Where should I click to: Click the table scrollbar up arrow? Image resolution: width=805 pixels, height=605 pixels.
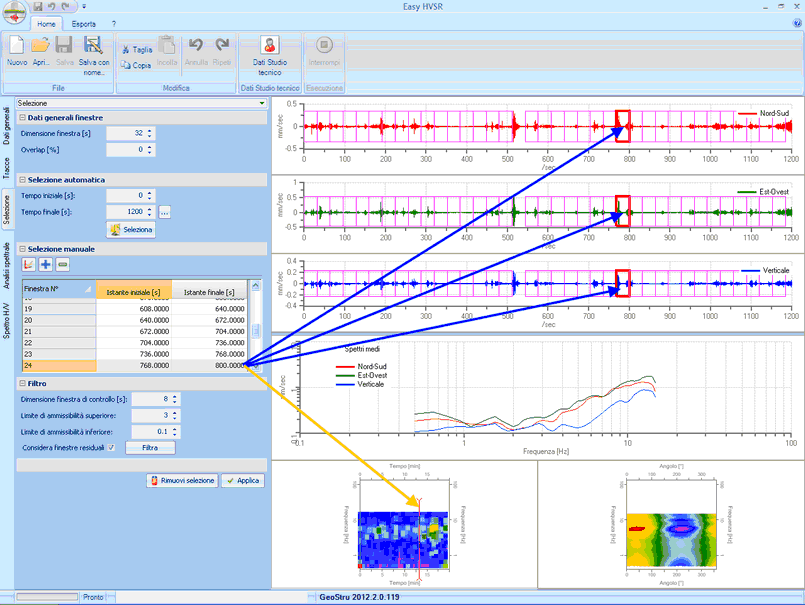pos(256,286)
